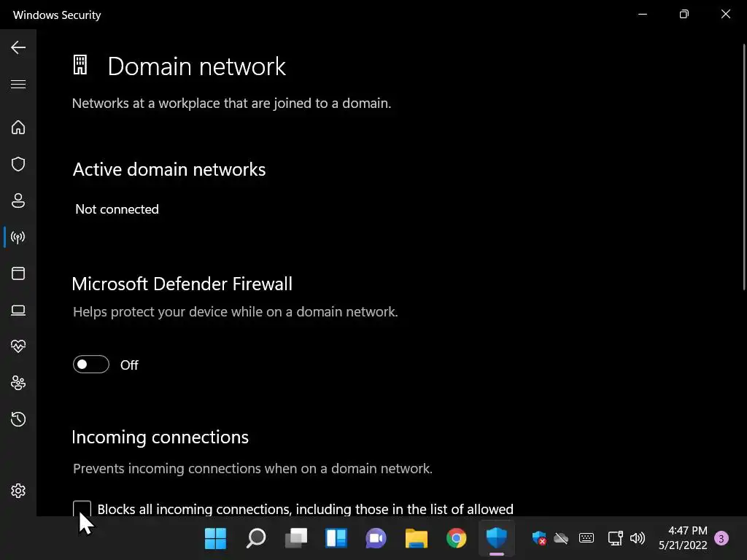Click the Domain network building icon
Screen dimensions: 747x560
(80, 65)
